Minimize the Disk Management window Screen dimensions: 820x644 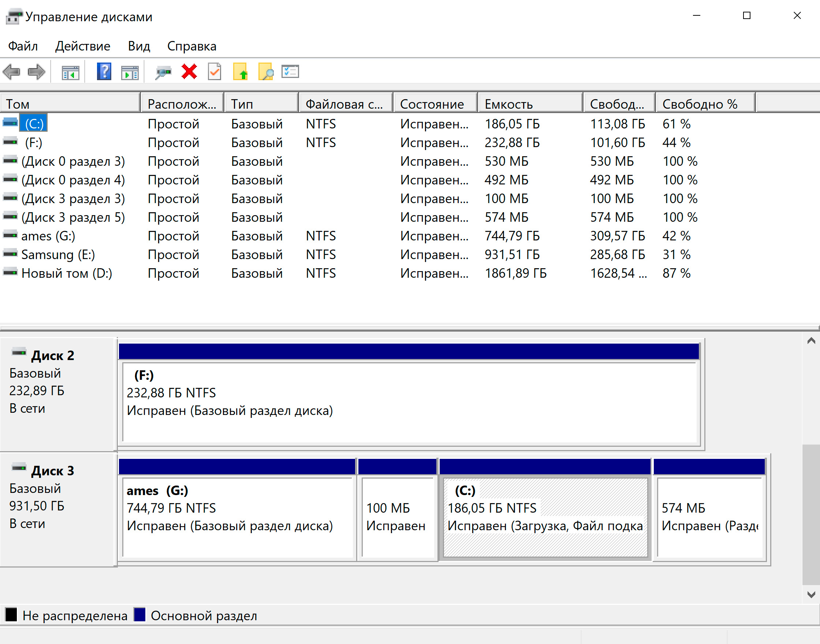click(696, 15)
